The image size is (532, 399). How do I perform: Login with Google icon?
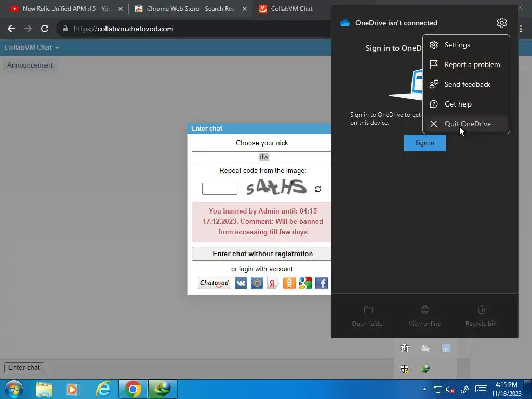click(305, 283)
